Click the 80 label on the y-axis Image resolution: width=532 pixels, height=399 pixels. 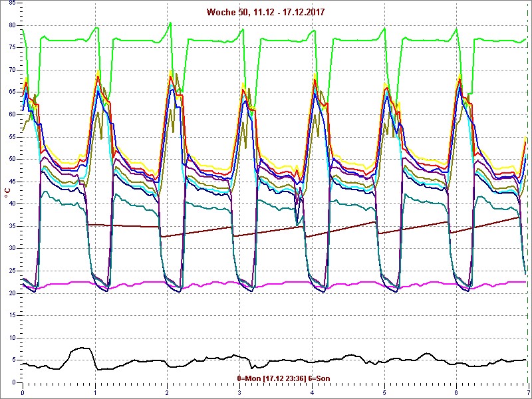point(11,25)
